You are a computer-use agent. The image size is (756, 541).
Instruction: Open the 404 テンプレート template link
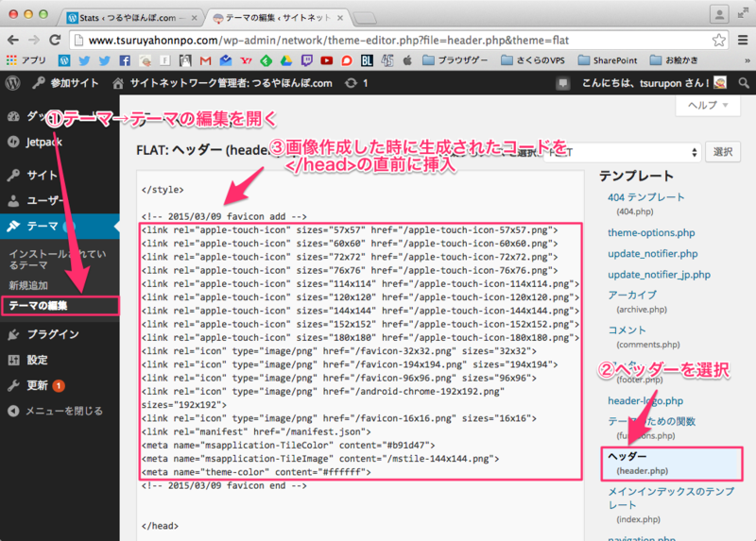(645, 197)
